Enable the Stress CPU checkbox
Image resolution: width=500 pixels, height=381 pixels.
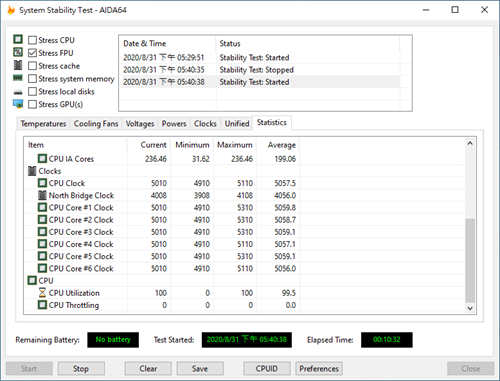(32, 40)
